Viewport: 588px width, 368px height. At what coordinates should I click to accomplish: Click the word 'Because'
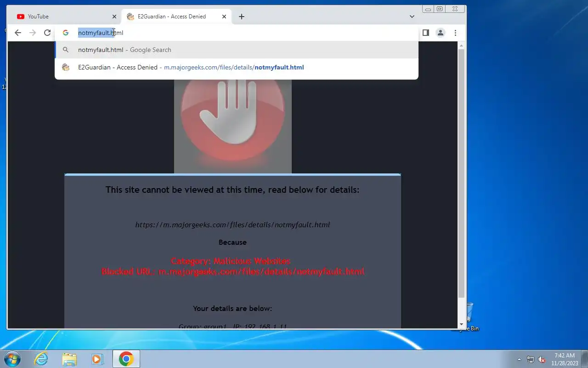point(232,242)
